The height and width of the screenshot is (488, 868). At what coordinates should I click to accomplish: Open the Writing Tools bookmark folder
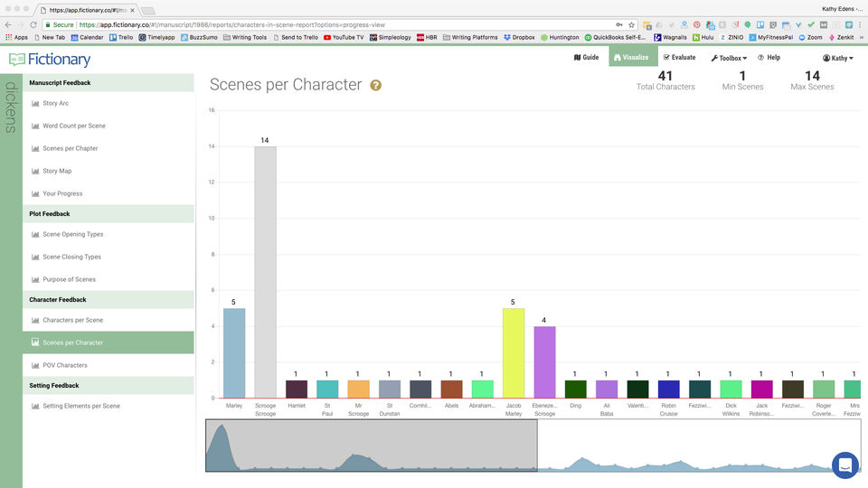tap(245, 37)
